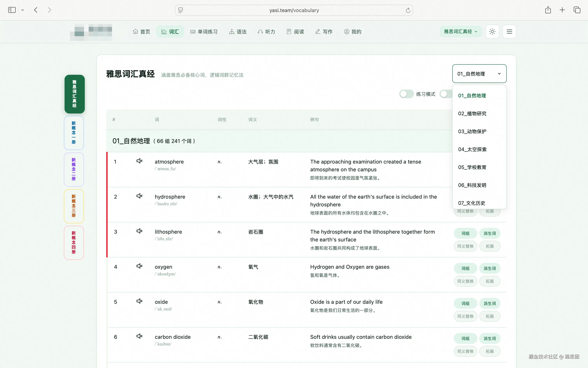Open the 阅读 reading tab
This screenshot has width=588, height=368.
pos(295,32)
